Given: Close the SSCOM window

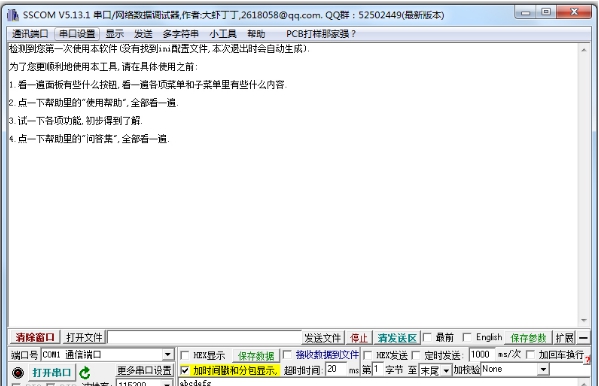Looking at the screenshot, I should click(x=574, y=12).
